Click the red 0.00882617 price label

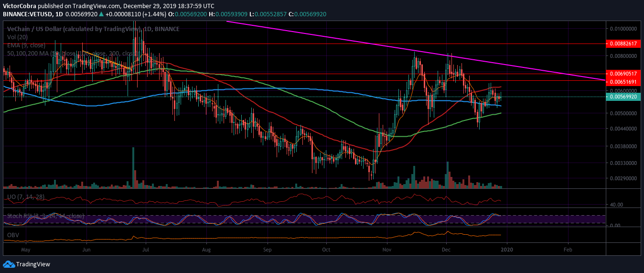[x=623, y=44]
